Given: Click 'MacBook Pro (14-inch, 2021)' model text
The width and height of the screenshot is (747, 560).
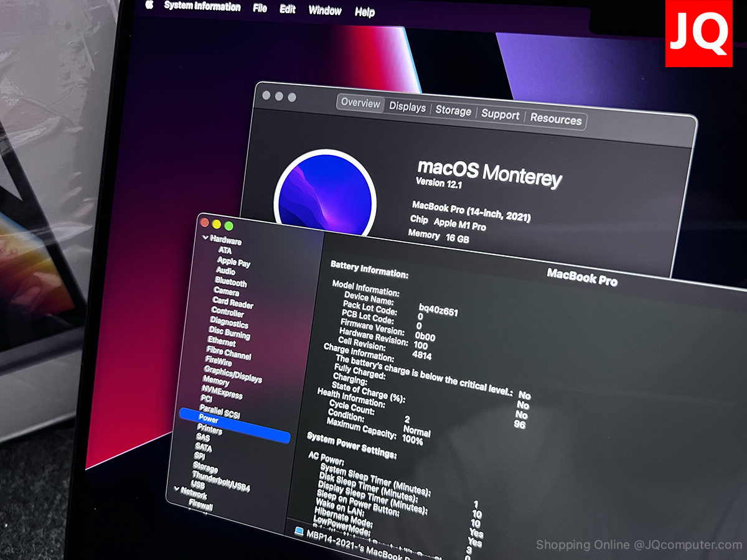Looking at the screenshot, I should (x=471, y=211).
